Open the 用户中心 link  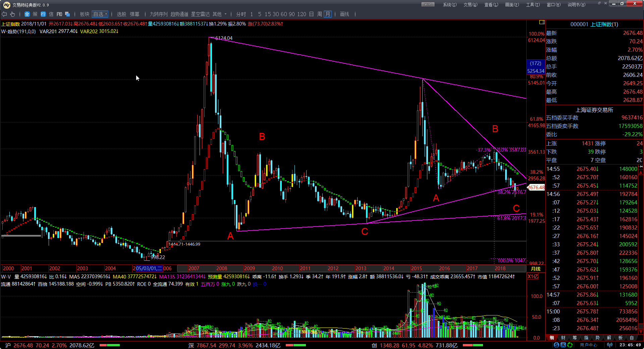(x=589, y=345)
